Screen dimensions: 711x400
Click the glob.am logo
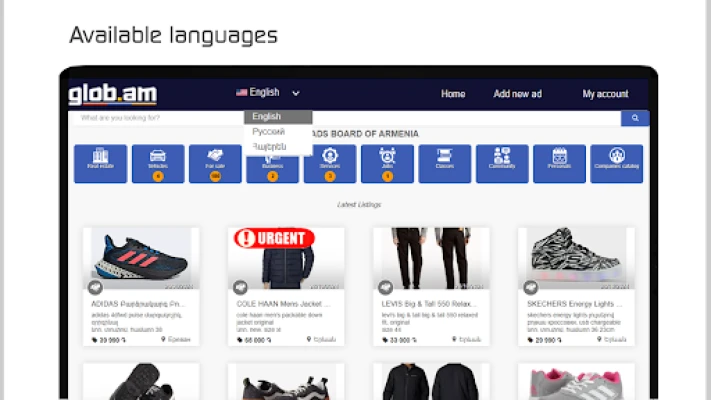point(112,94)
